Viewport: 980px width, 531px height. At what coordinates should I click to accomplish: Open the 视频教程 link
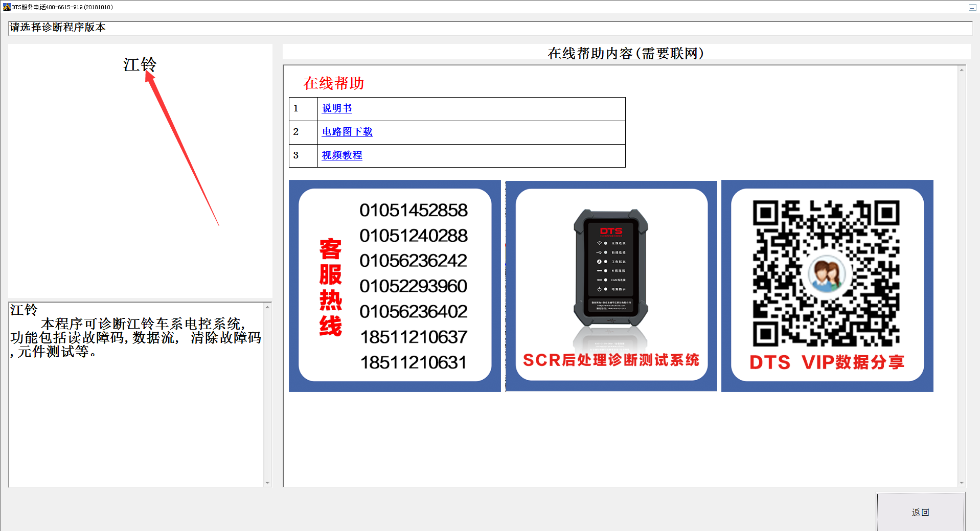342,155
